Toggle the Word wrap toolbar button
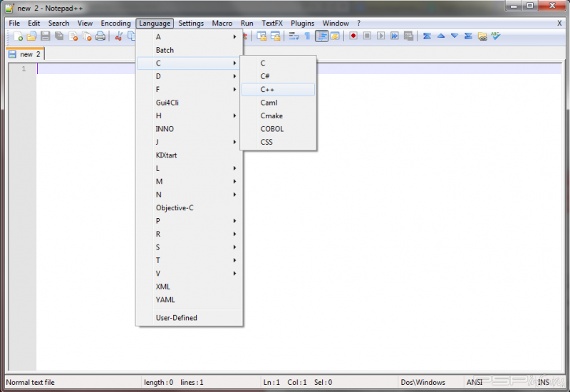The height and width of the screenshot is (392, 570). point(293,36)
